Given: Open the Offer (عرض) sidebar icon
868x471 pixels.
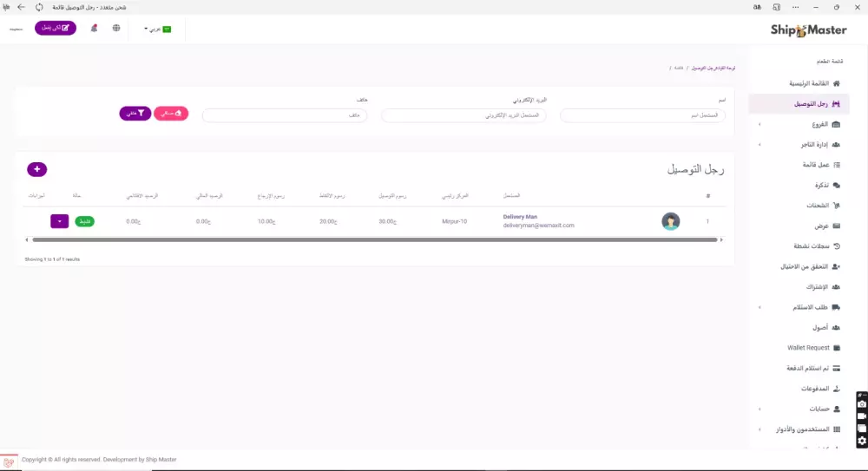Looking at the screenshot, I should 837,226.
